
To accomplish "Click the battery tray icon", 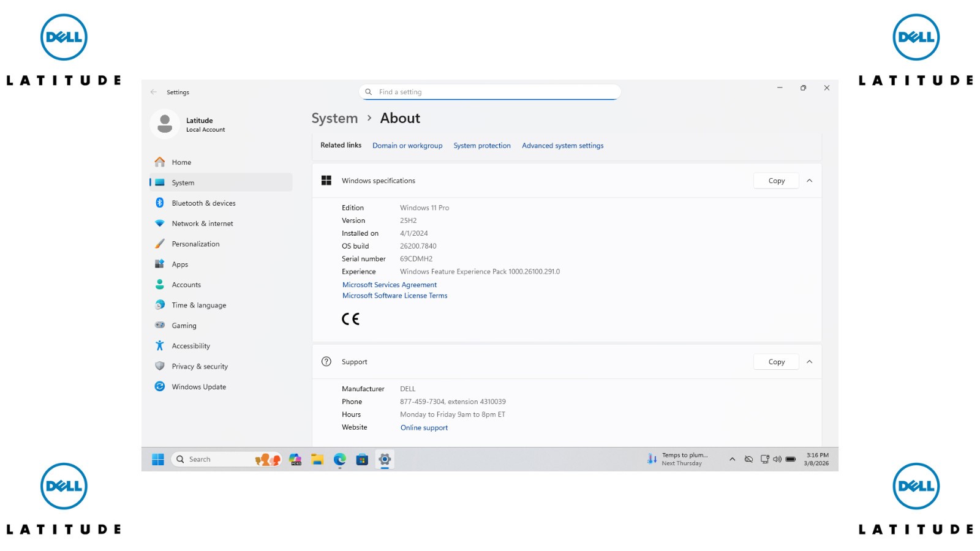I will pos(791,459).
